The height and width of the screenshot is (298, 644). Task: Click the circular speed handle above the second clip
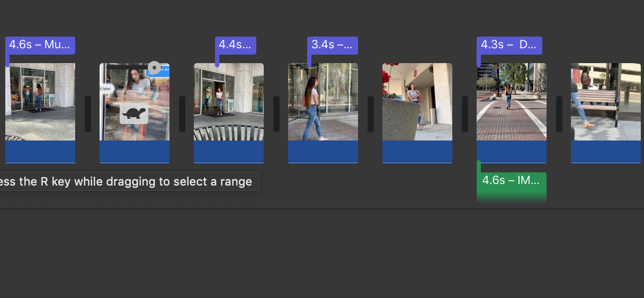tap(154, 68)
